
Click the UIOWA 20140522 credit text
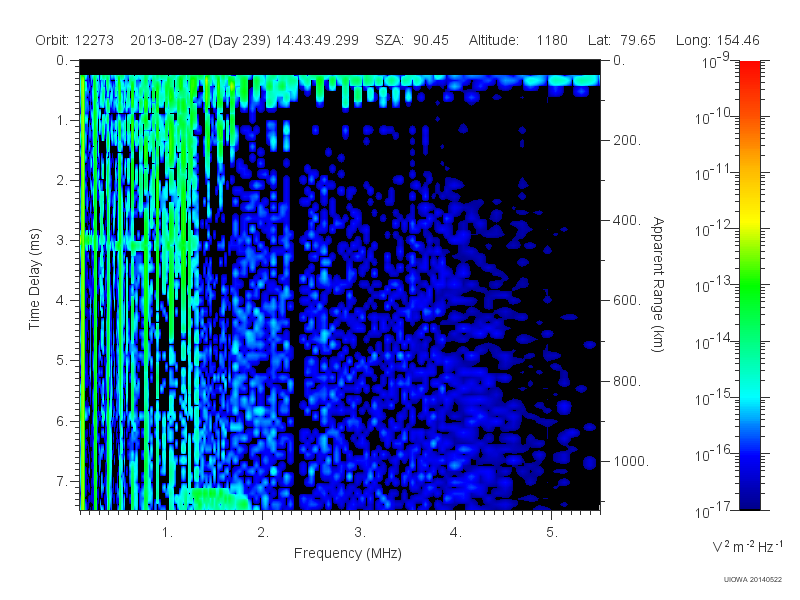pos(753,579)
